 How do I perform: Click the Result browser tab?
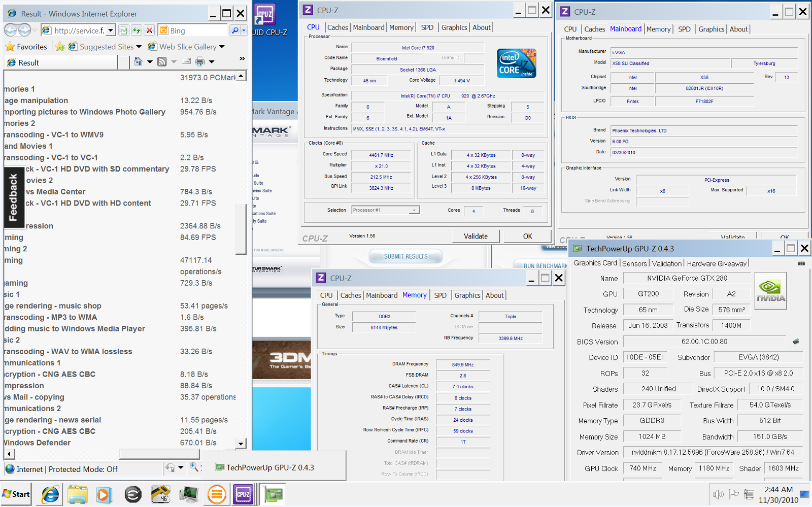click(x=61, y=62)
